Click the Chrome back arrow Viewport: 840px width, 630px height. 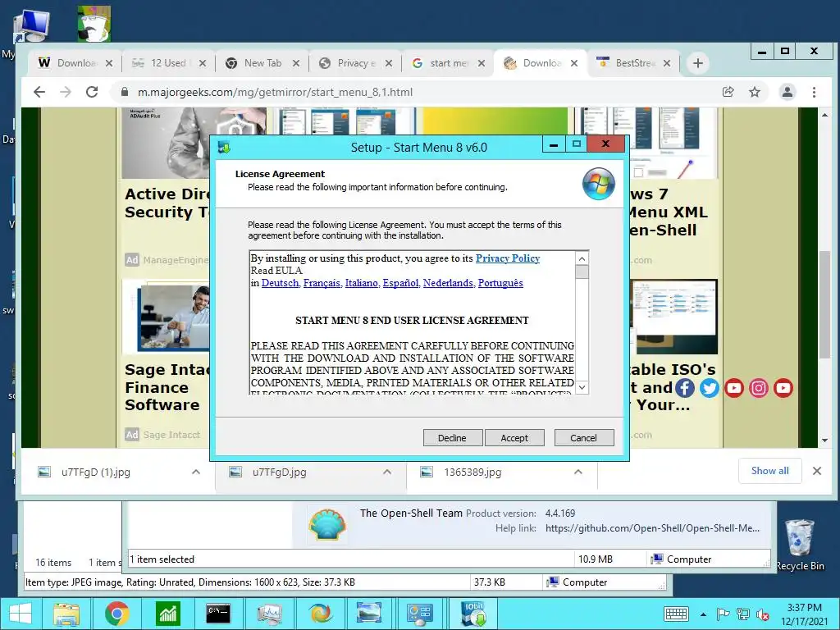39,92
